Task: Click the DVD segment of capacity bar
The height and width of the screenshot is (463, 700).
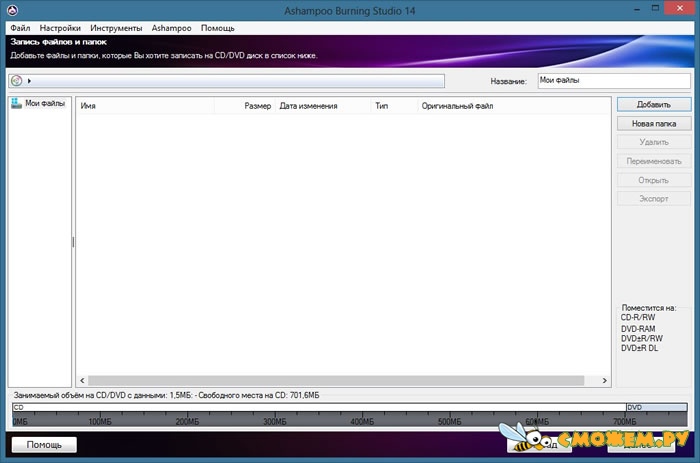Action: [x=657, y=407]
